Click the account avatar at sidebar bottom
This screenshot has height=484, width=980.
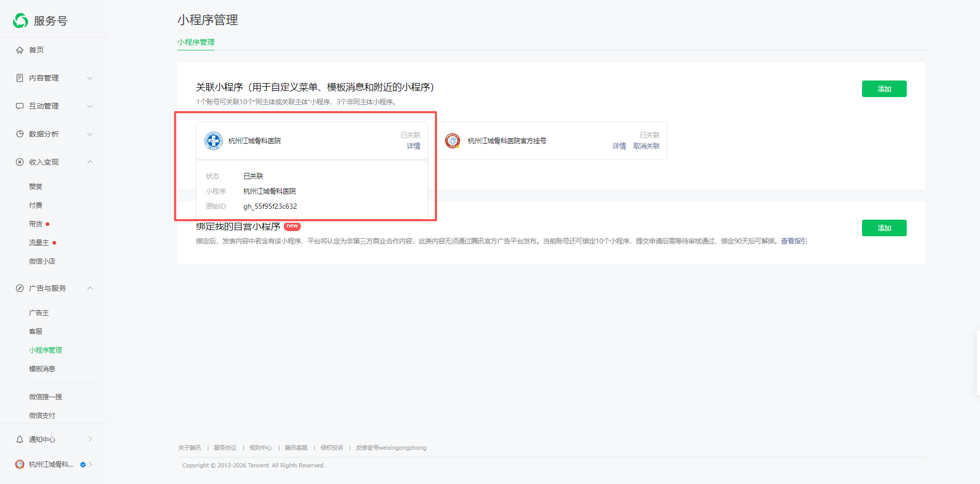[x=20, y=464]
